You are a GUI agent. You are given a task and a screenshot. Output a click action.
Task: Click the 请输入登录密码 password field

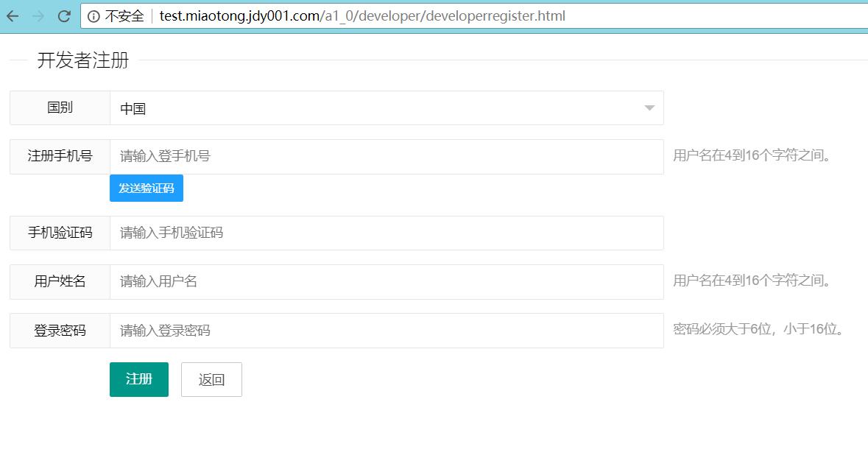386,331
